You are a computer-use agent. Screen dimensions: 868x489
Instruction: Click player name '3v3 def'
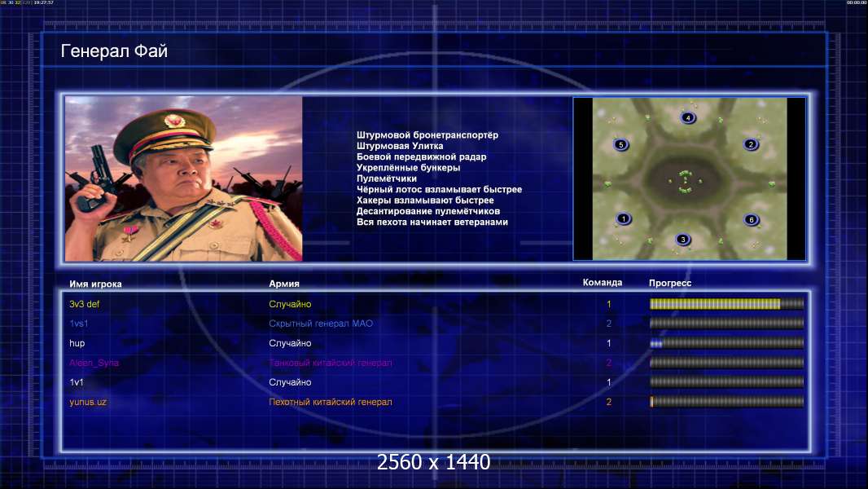[84, 304]
